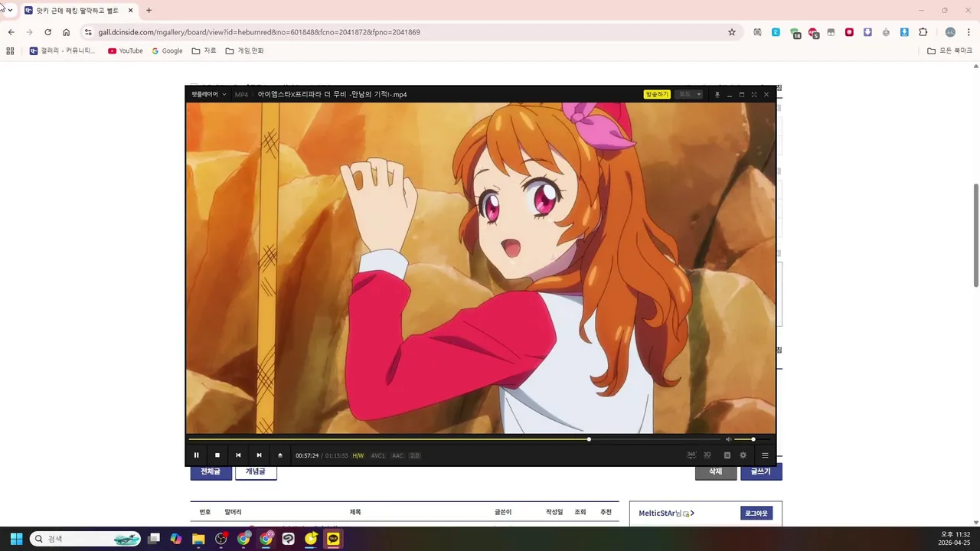Image resolution: width=980 pixels, height=551 pixels.
Task: Open KakaoTalk from the taskbar
Action: click(x=333, y=539)
